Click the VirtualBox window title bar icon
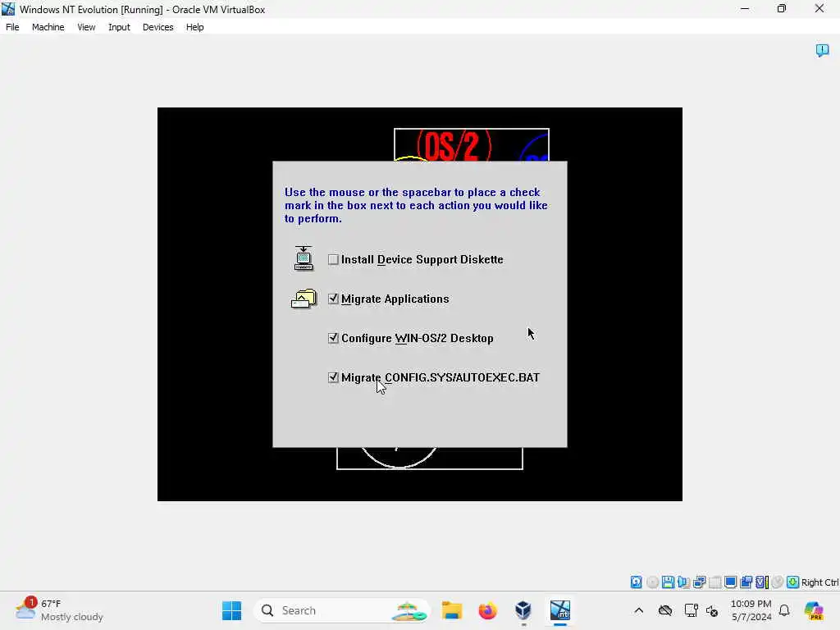The width and height of the screenshot is (840, 630). click(8, 9)
